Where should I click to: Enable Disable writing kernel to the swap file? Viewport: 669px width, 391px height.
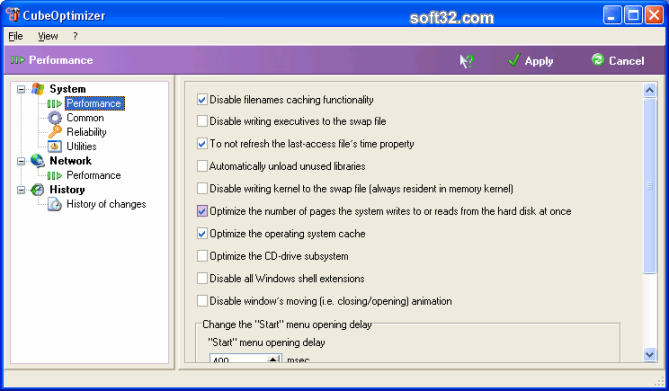click(x=202, y=189)
